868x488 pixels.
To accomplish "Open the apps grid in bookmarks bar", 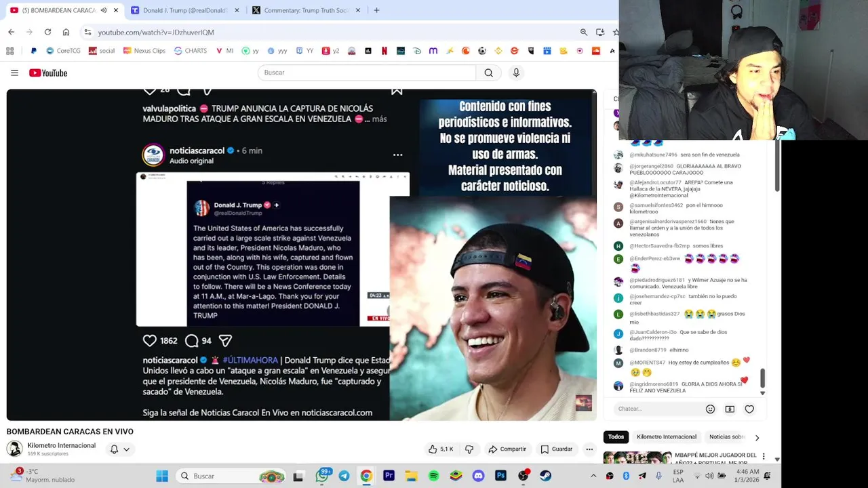I will (9, 51).
